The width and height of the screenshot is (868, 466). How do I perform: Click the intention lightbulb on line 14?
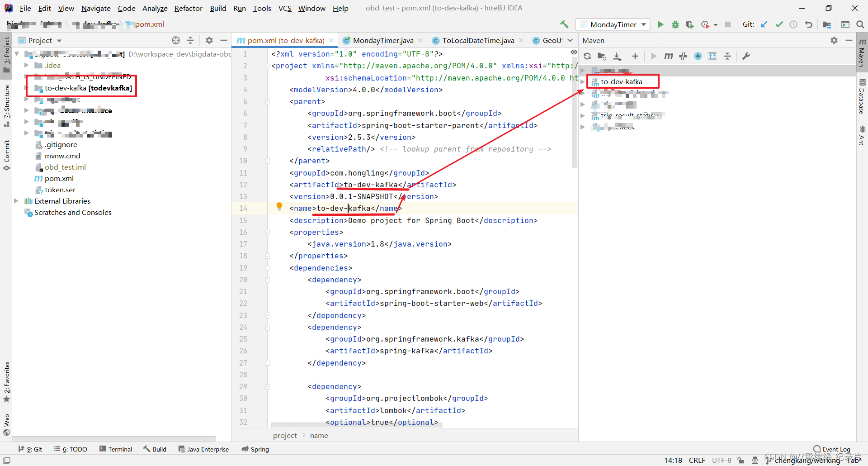click(279, 207)
